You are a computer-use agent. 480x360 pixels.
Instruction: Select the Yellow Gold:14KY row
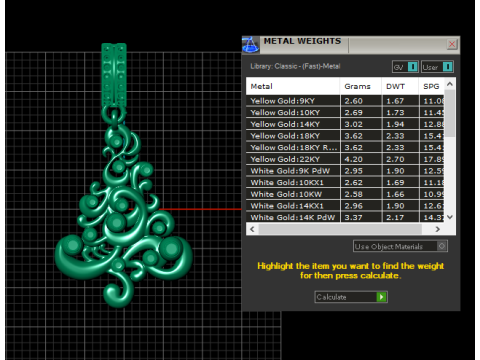click(345, 124)
